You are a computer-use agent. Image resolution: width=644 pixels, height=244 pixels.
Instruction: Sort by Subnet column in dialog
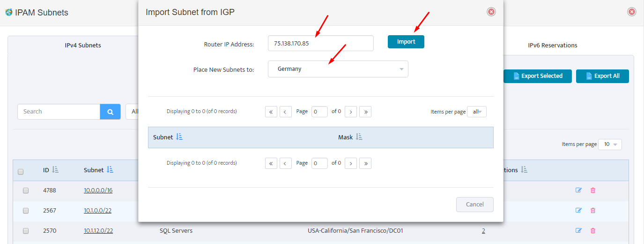179,137
